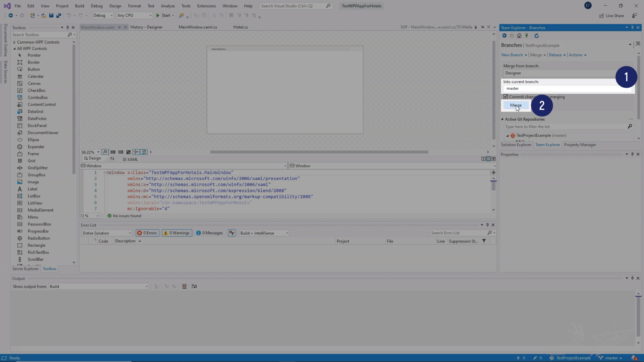The image size is (644, 362).
Task: Switch to Solution Explorer tab
Action: pos(516,145)
